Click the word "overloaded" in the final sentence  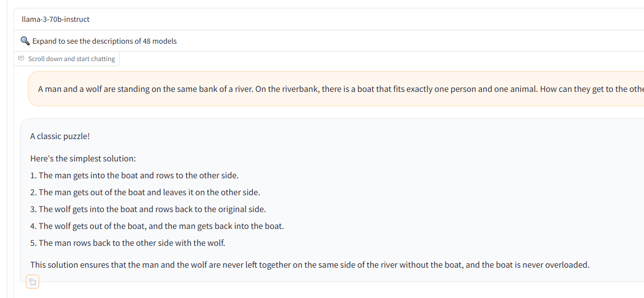click(x=566, y=265)
